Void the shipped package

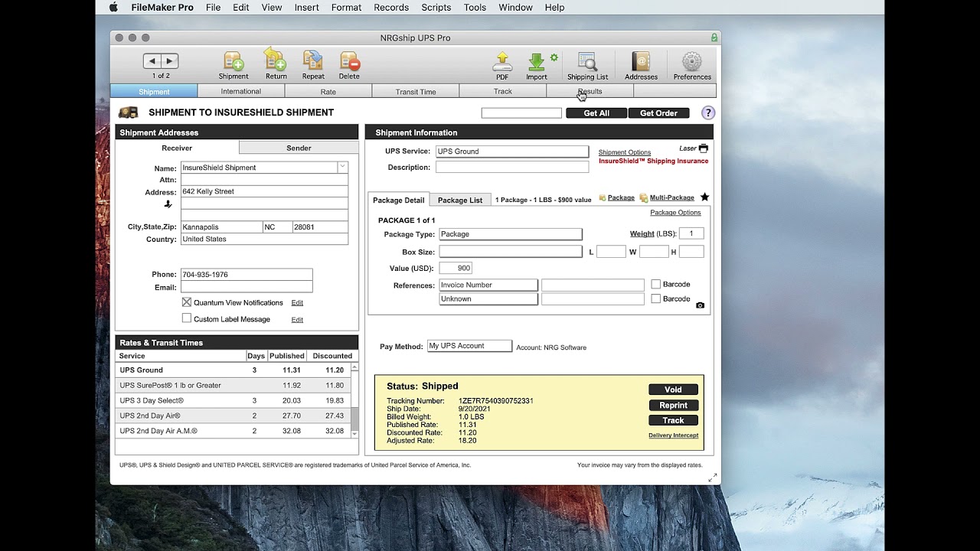(x=673, y=390)
